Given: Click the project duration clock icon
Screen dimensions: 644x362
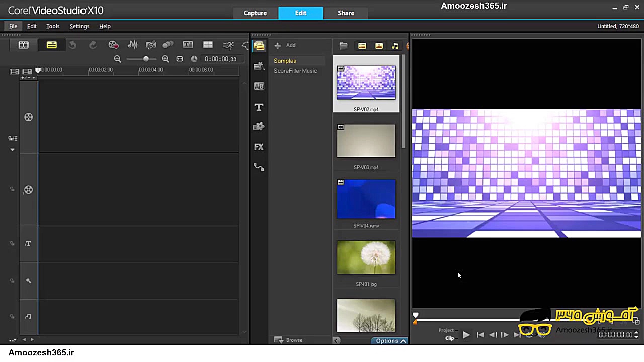Looking at the screenshot, I should pyautogui.click(x=194, y=59).
